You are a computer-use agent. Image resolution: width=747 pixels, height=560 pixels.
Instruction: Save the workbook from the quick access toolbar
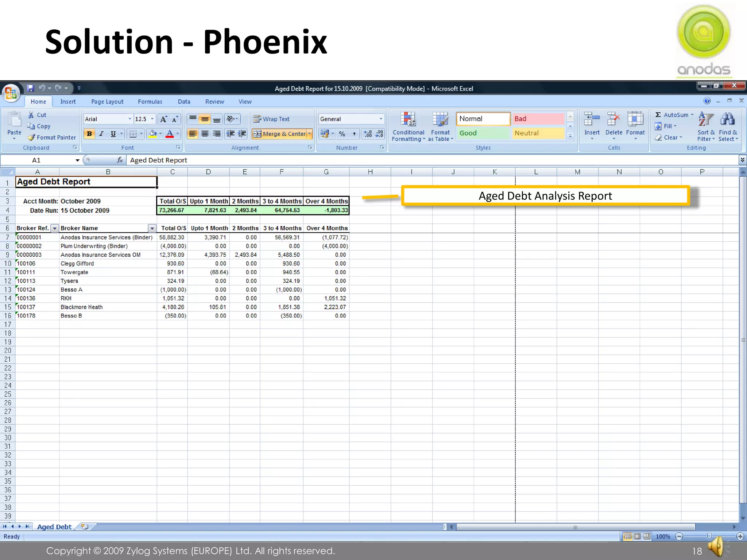click(x=30, y=88)
